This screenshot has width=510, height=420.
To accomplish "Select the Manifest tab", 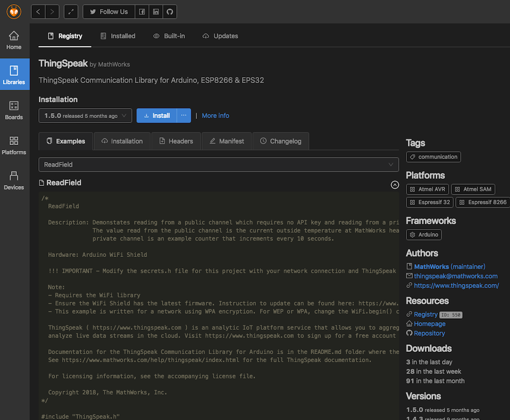I will (227, 141).
